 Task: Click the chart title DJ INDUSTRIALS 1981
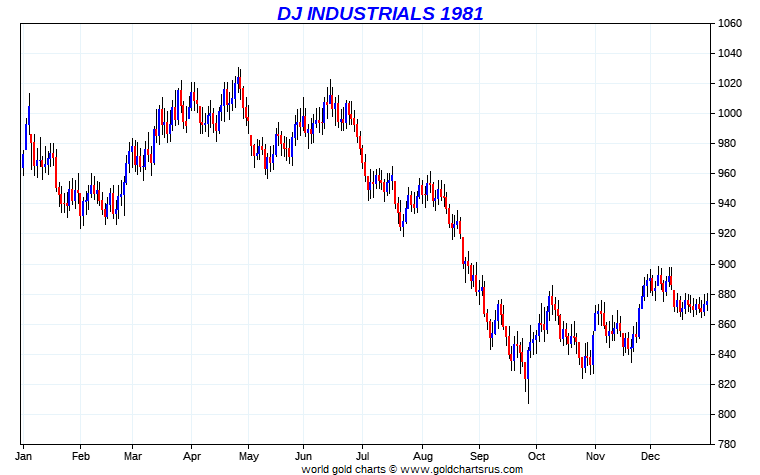coord(380,13)
